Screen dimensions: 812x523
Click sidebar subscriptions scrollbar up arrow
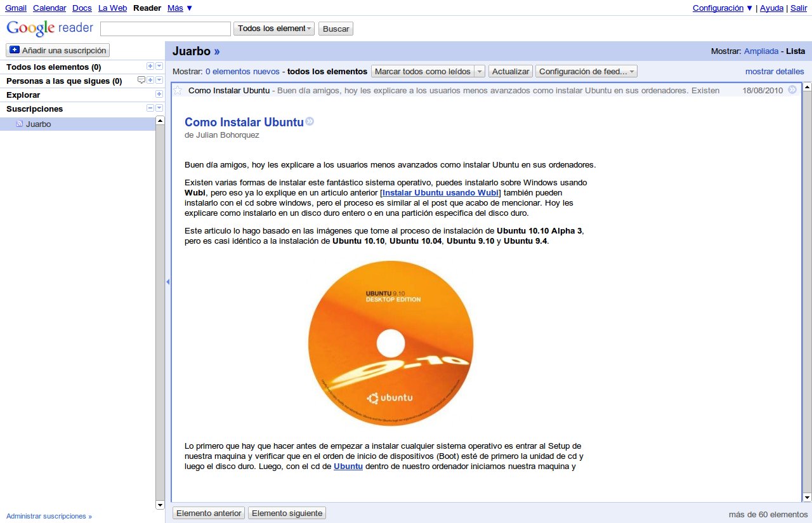(160, 121)
